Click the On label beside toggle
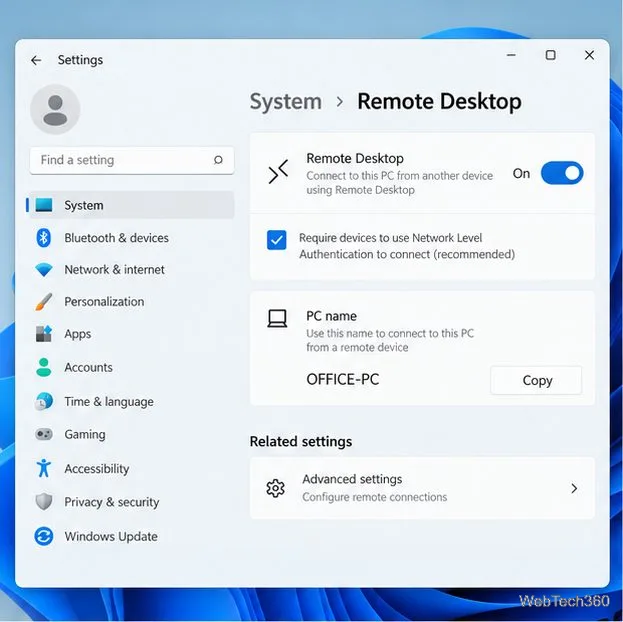The width and height of the screenshot is (623, 622). [x=521, y=174]
